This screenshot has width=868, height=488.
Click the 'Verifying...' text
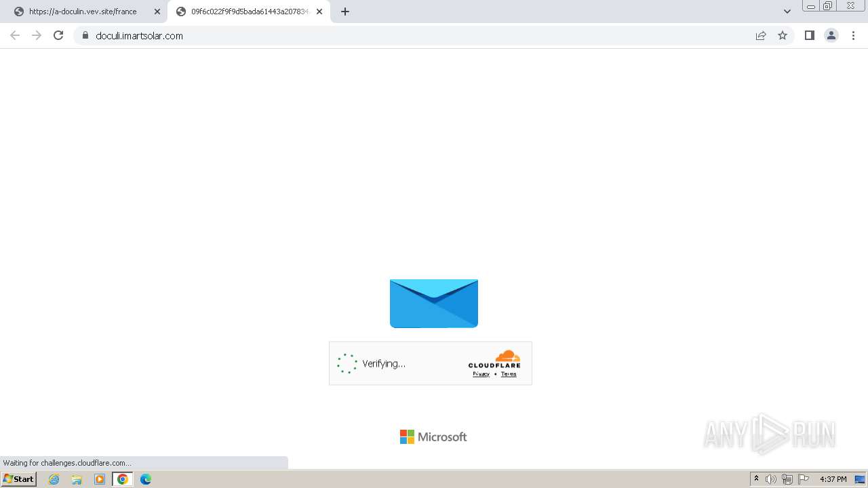384,364
